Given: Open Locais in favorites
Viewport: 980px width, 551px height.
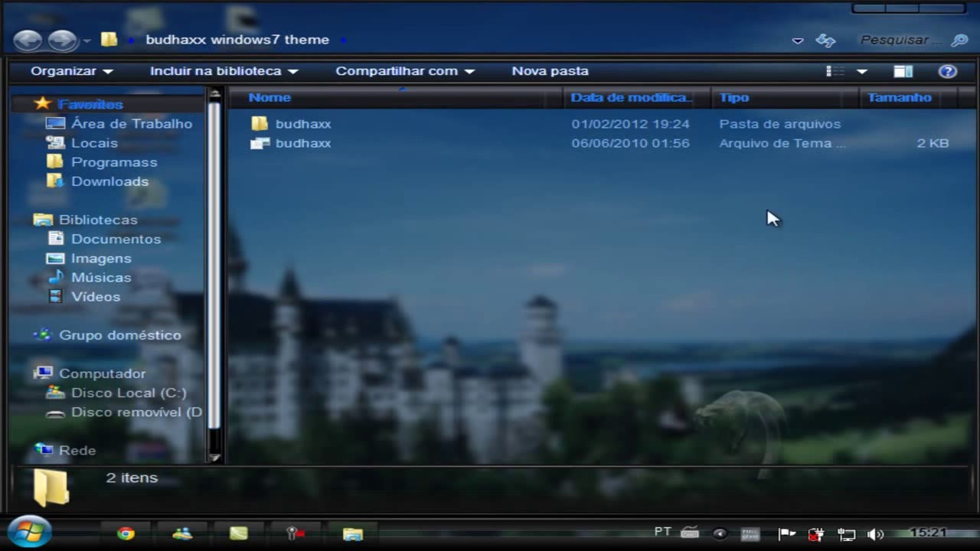Looking at the screenshot, I should tap(94, 143).
